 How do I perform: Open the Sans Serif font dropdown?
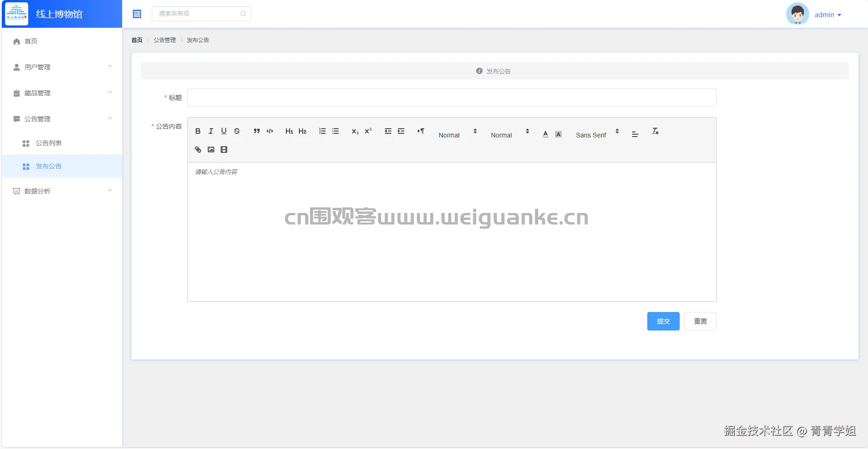pyautogui.click(x=597, y=134)
